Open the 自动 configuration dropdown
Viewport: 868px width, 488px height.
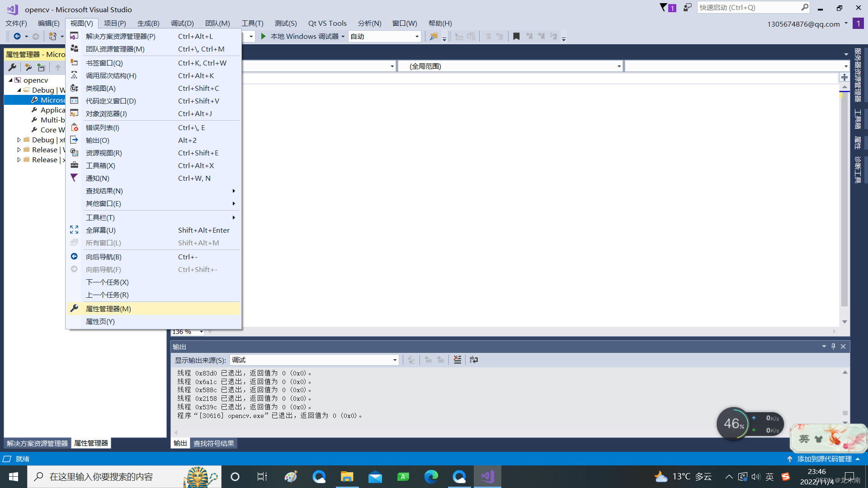pos(384,36)
